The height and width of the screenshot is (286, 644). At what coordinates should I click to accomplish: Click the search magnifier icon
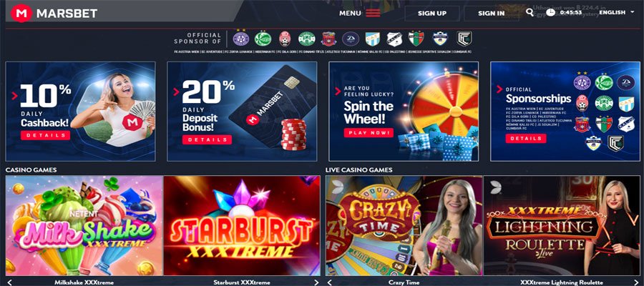pyautogui.click(x=530, y=12)
